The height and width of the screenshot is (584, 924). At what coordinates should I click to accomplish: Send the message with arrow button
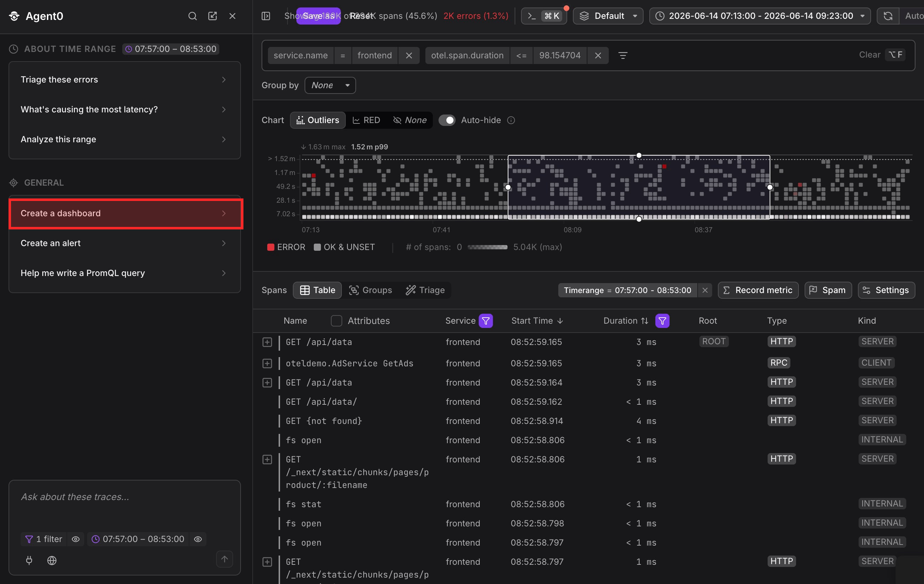click(x=225, y=559)
